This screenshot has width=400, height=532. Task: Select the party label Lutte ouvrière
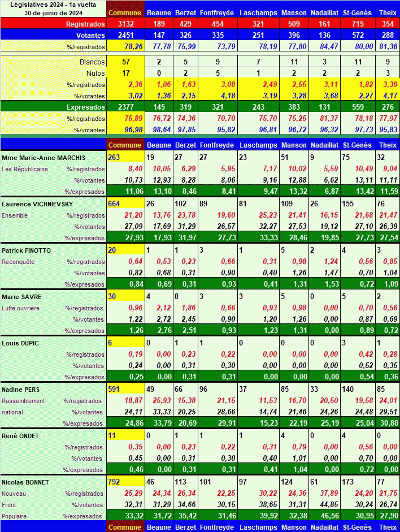click(20, 309)
